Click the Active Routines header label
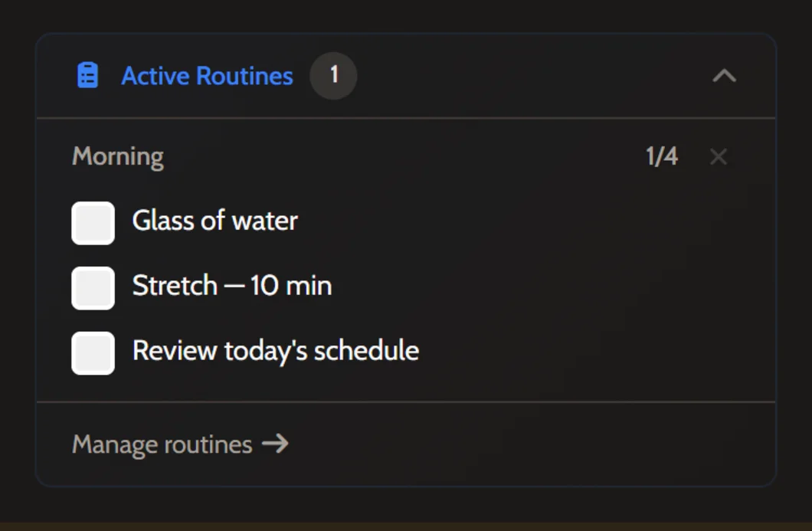This screenshot has height=531, width=812. [207, 75]
